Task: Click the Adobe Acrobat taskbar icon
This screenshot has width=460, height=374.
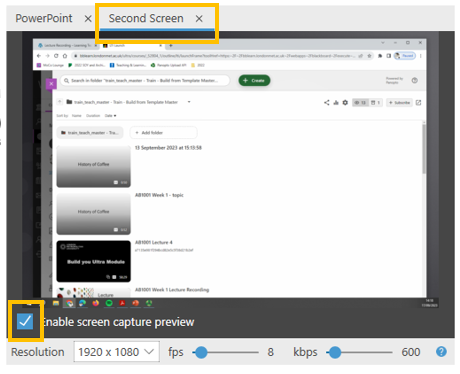Action: [122, 303]
